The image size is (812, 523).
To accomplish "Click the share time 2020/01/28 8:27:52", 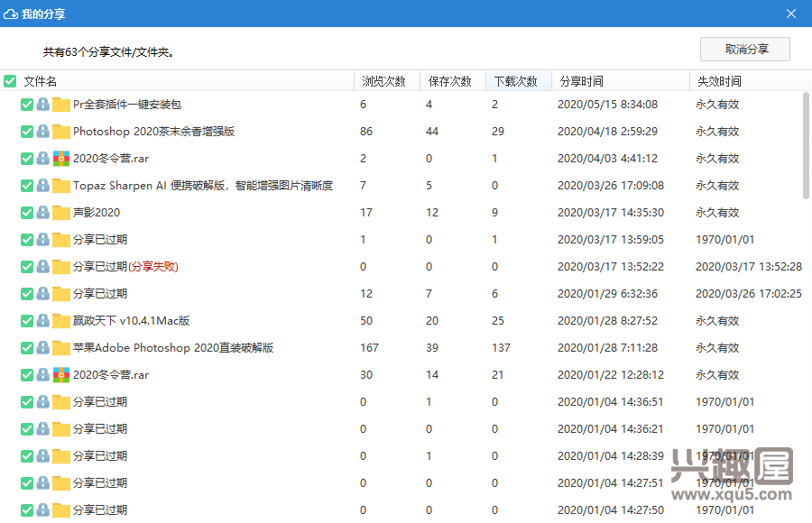I will coord(607,320).
